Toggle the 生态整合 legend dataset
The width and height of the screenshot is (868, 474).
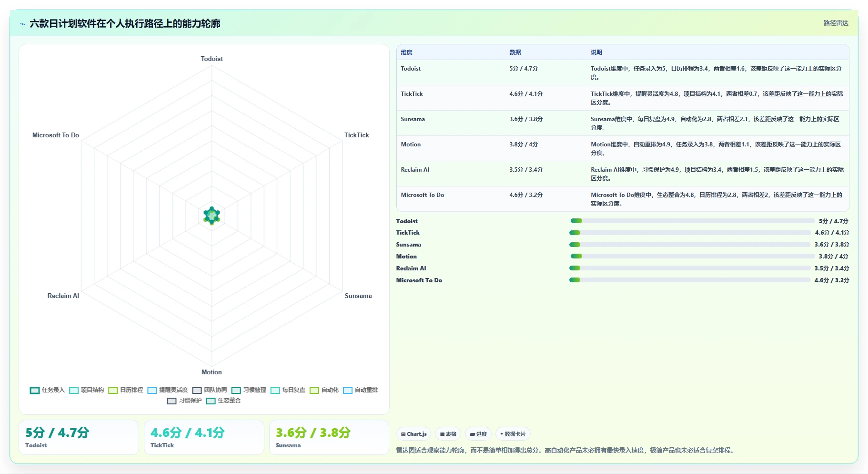(x=223, y=401)
